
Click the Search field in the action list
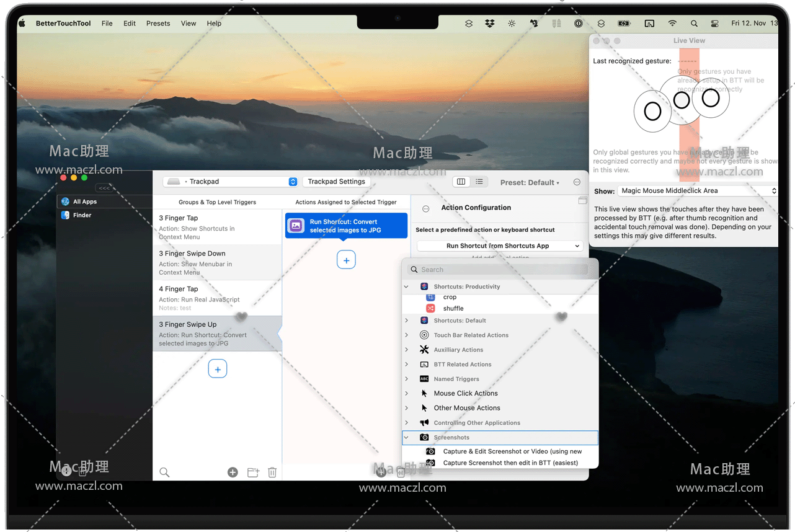pos(502,270)
